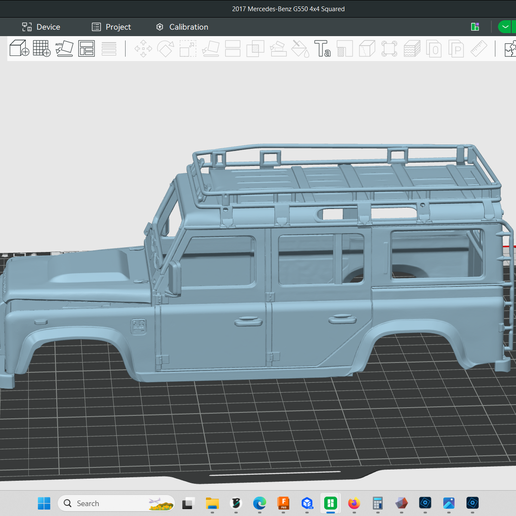Screen dimensions: 516x516
Task: Open File Explorer from the taskbar
Action: 212,503
